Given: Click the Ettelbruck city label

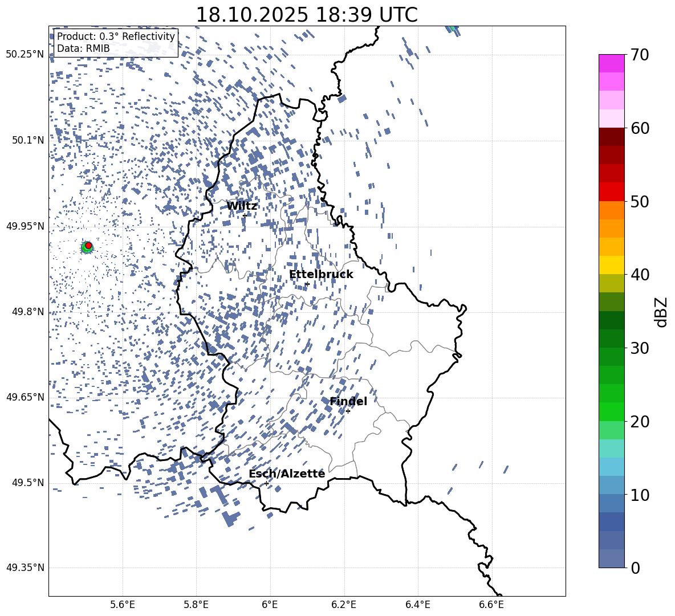Looking at the screenshot, I should (x=321, y=275).
